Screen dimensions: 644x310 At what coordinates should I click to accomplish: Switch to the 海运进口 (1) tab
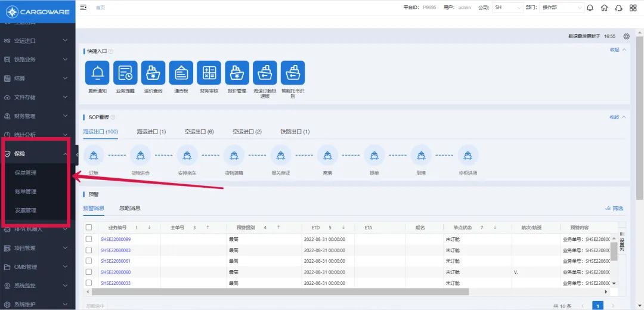151,132
